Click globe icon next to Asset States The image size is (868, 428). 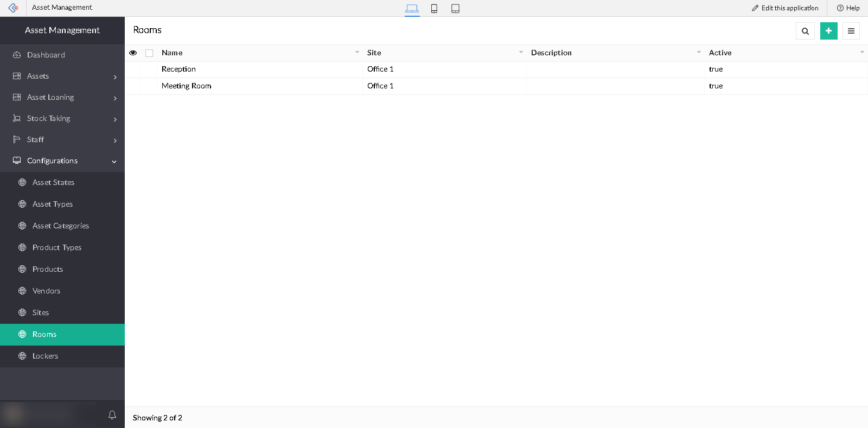coord(22,182)
